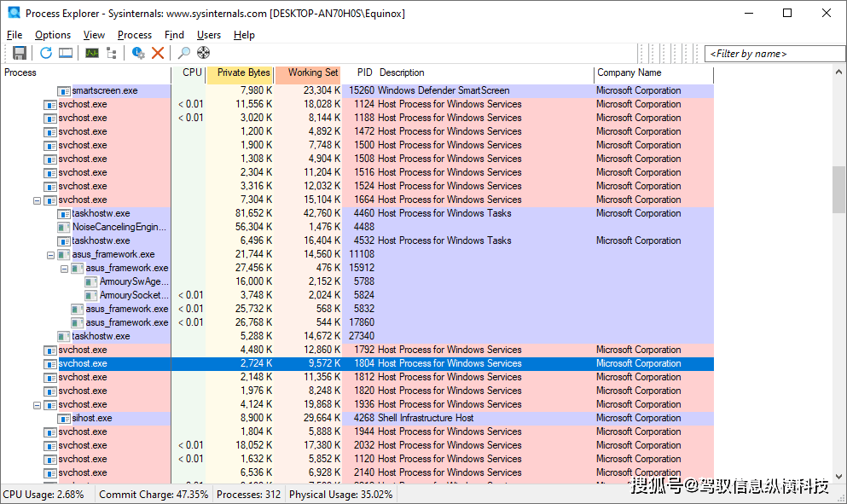Viewport: 847px width, 504px height.
Task: Click the scrollbar up arrow
Action: 838,72
